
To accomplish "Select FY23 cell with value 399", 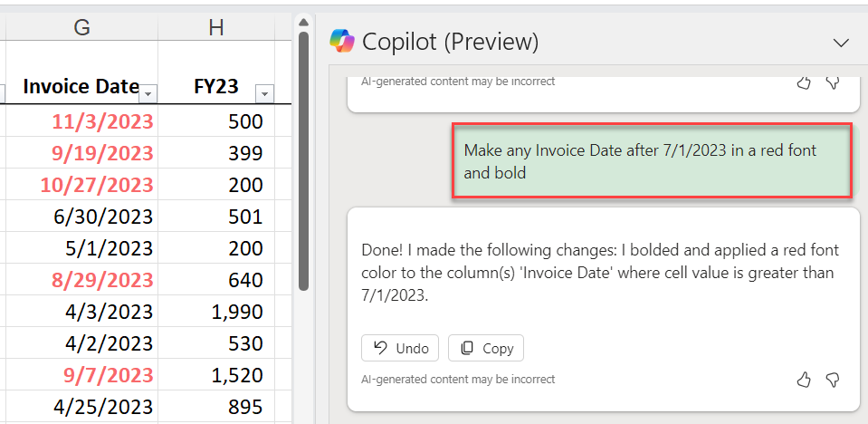I will tap(216, 152).
